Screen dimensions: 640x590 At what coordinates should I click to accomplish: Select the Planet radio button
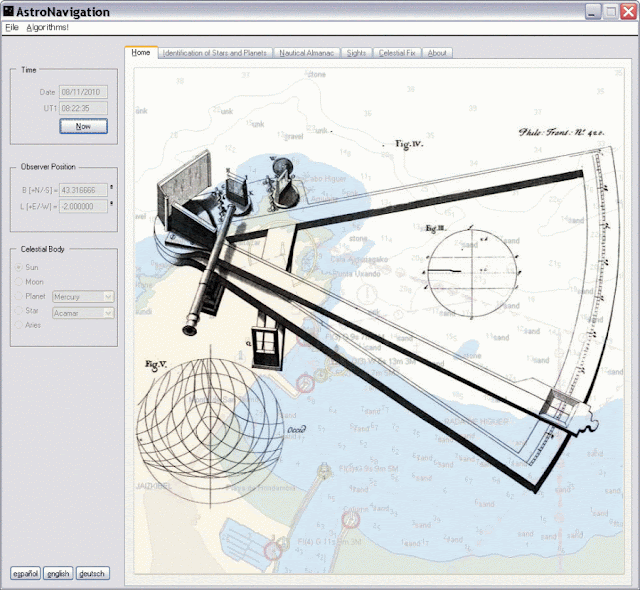point(19,296)
